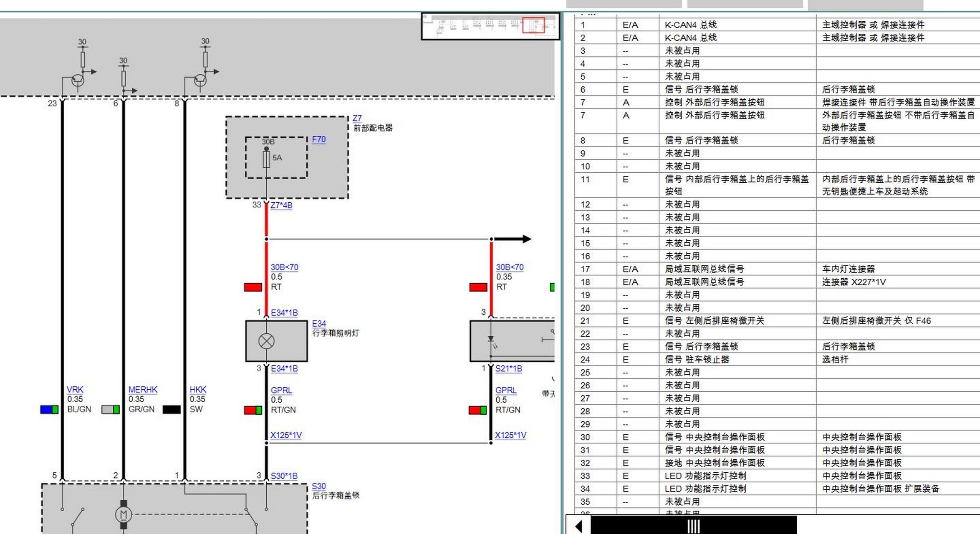Click the E34*1B link at pin 1
The height and width of the screenshot is (534, 980).
[x=284, y=312]
